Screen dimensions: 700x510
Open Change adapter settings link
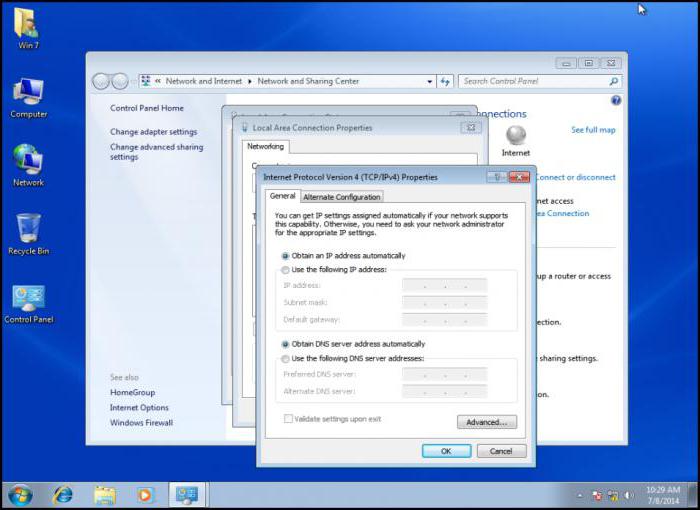click(154, 132)
